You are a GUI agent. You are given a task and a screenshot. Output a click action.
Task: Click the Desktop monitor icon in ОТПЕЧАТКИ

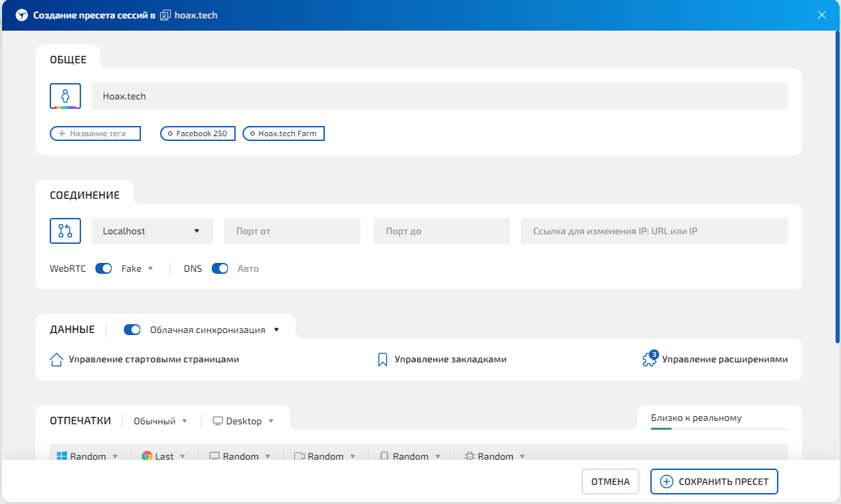(x=217, y=421)
